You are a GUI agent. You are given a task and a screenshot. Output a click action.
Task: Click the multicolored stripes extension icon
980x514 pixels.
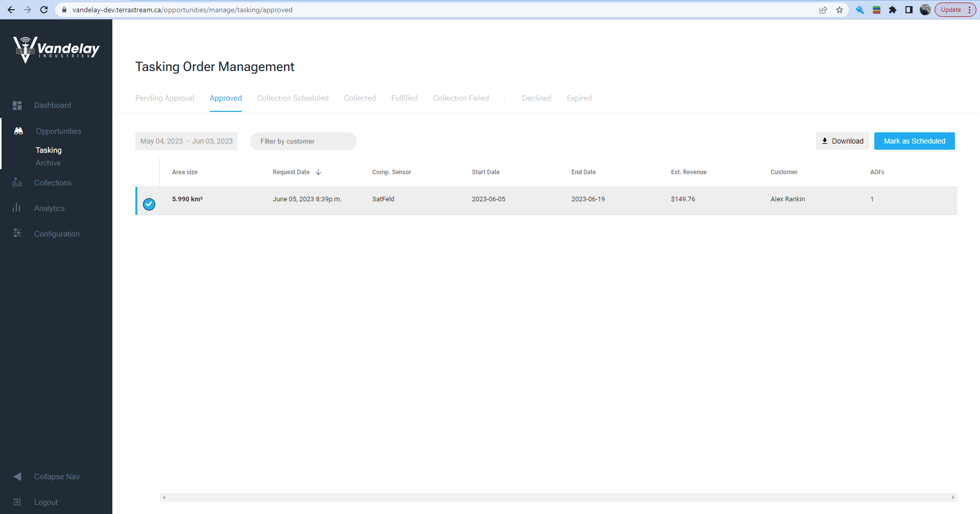pyautogui.click(x=876, y=10)
